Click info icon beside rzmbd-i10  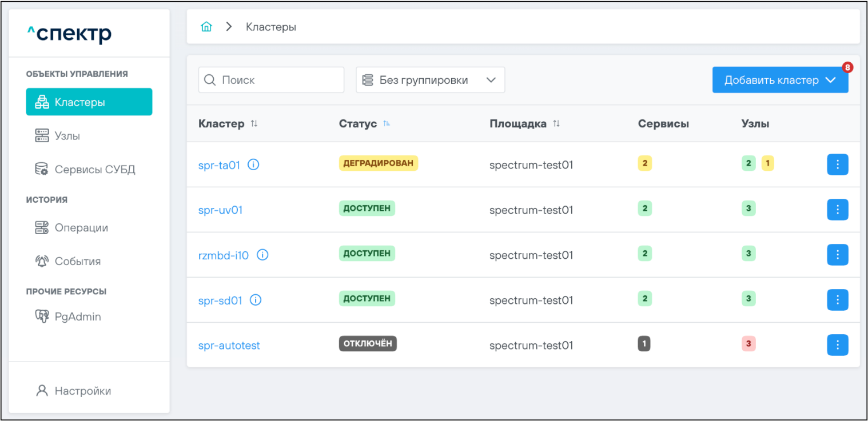(262, 255)
